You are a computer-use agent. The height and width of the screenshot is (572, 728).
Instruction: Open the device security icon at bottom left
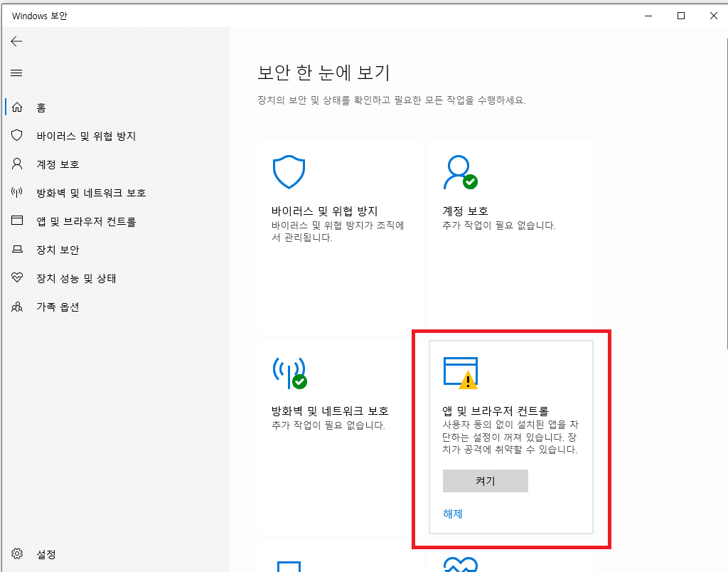[x=289, y=566]
